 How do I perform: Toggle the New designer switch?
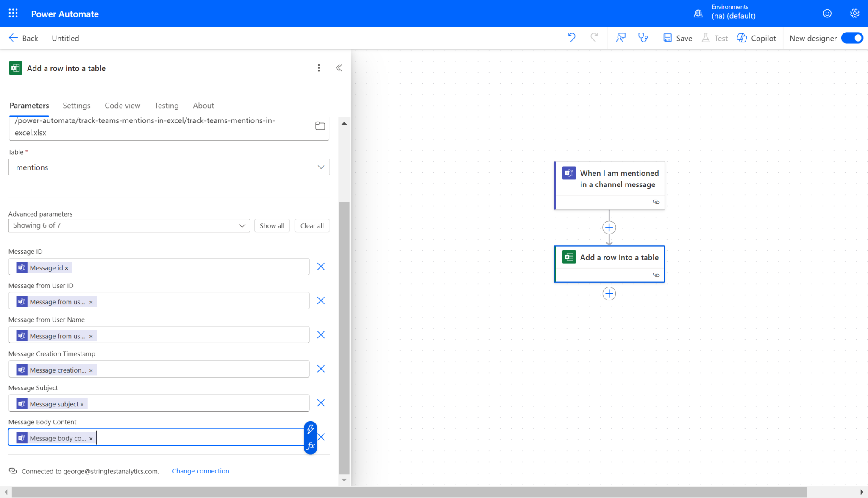click(x=852, y=38)
